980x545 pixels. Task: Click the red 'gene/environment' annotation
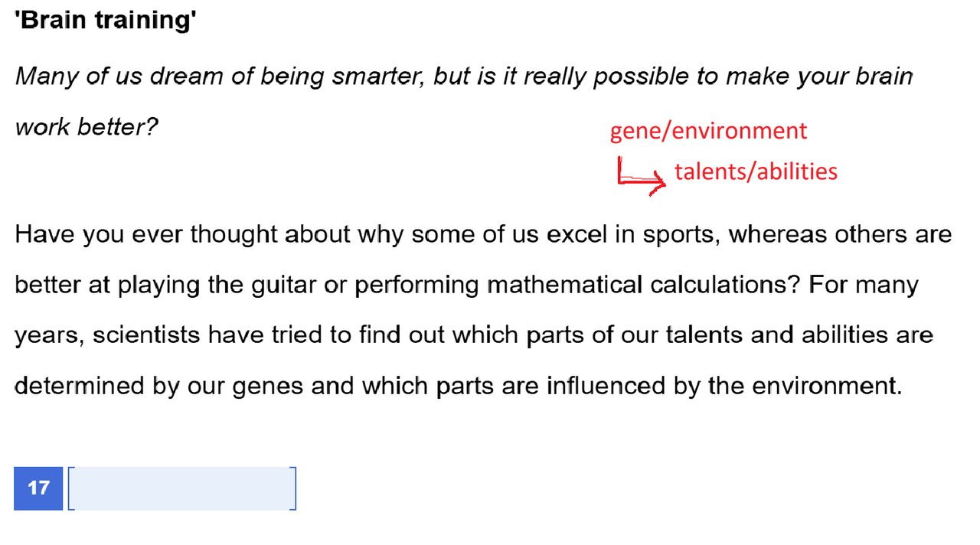[x=708, y=131]
